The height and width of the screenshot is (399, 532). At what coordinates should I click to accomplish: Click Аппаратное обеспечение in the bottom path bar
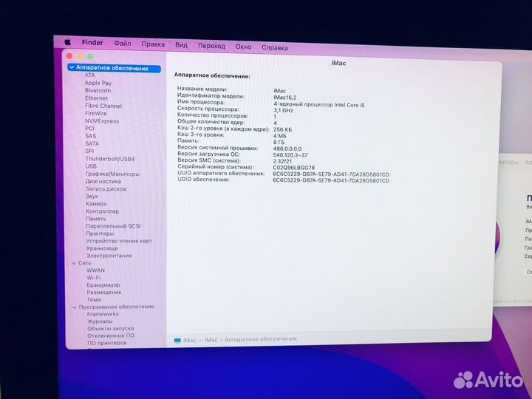(261, 339)
